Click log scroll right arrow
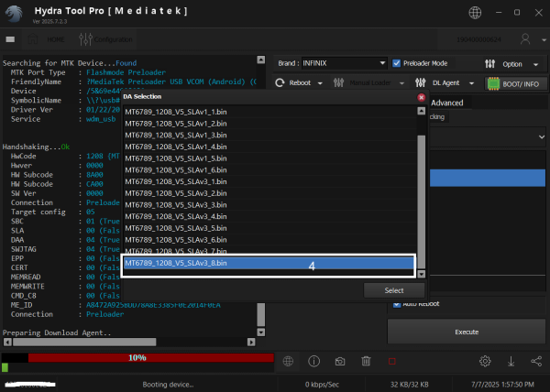The image size is (550, 392). (251, 342)
